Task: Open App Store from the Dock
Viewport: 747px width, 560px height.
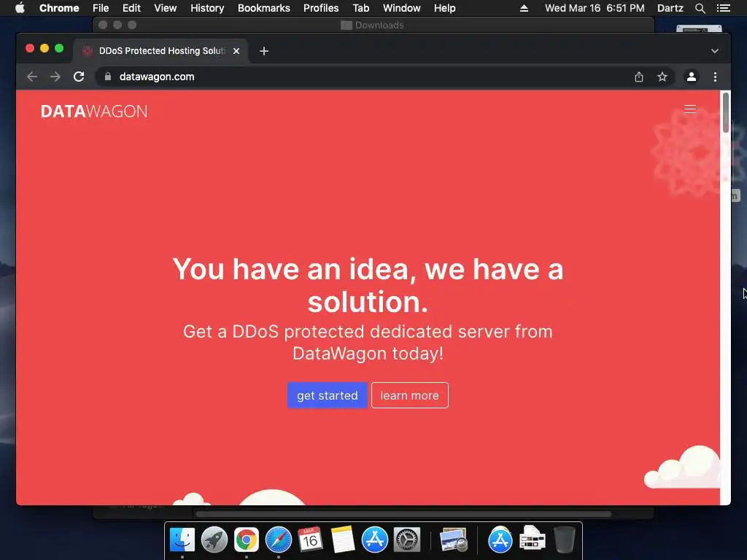Action: pyautogui.click(x=374, y=540)
